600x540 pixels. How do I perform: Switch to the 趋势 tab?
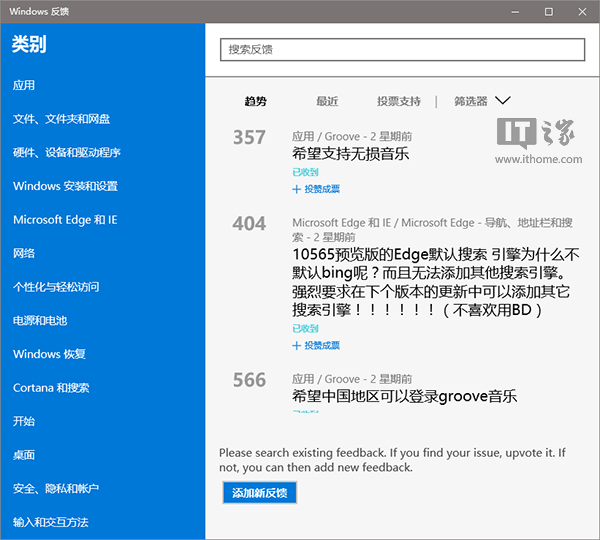256,101
